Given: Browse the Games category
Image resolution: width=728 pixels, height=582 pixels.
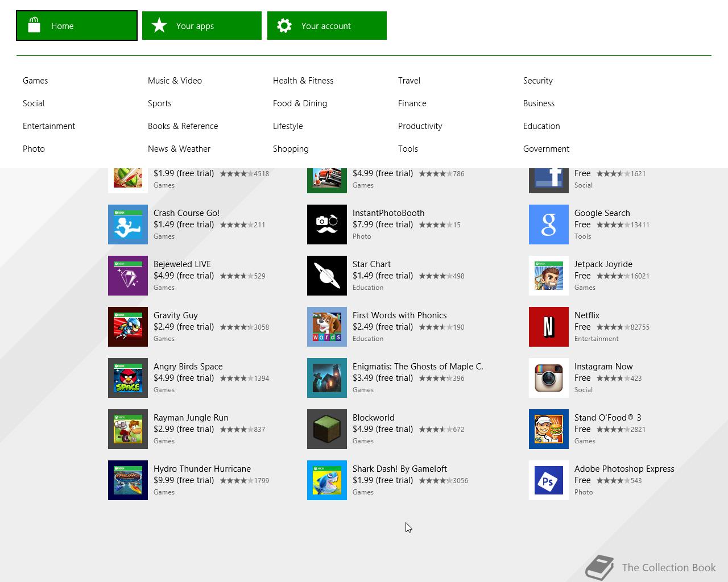Looking at the screenshot, I should tap(35, 81).
